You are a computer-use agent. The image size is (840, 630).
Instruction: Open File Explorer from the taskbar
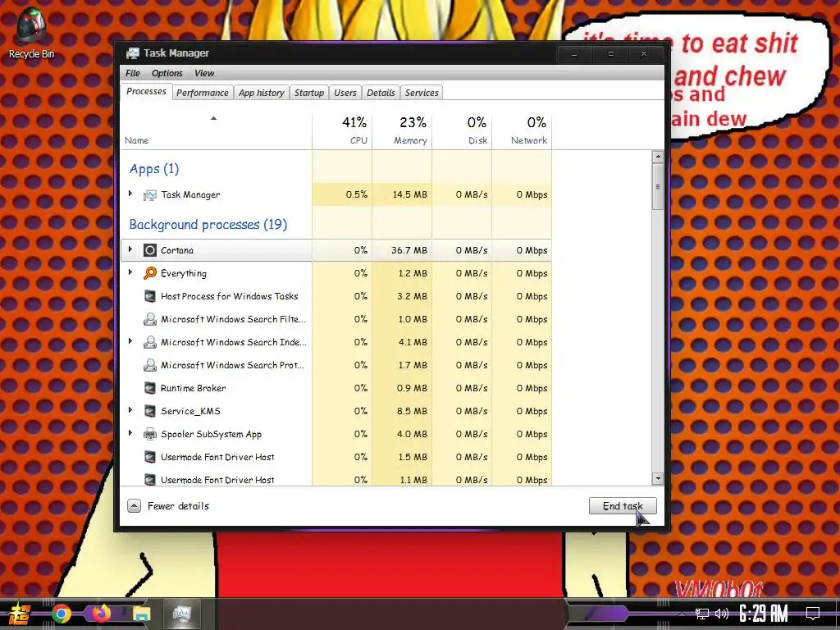[x=141, y=614]
